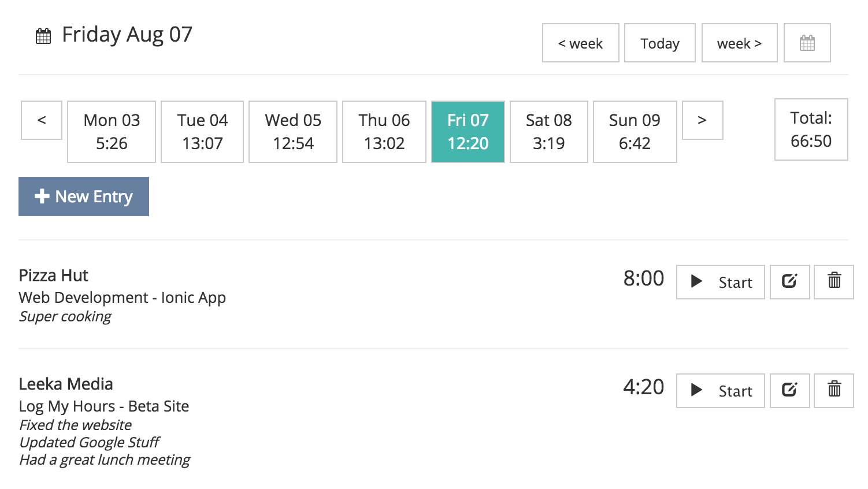Add a New Entry
The width and height of the screenshot is (868, 489).
point(84,197)
